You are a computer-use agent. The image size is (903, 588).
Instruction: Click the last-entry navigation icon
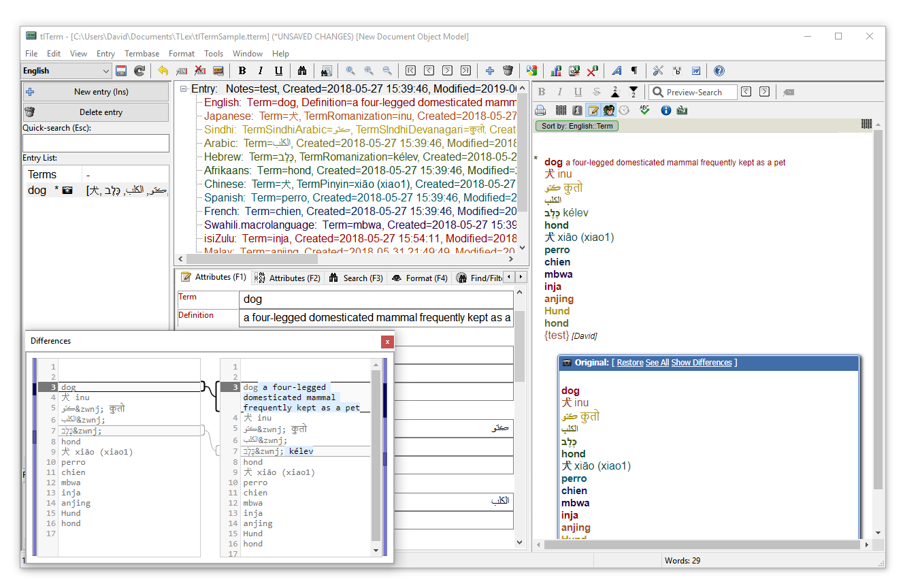[465, 71]
